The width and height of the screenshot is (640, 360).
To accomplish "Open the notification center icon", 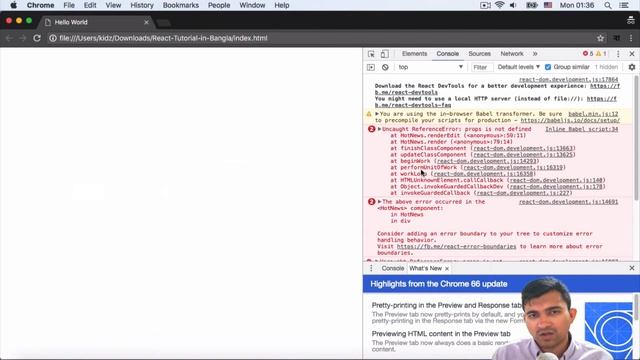I will pyautogui.click(x=624, y=5).
